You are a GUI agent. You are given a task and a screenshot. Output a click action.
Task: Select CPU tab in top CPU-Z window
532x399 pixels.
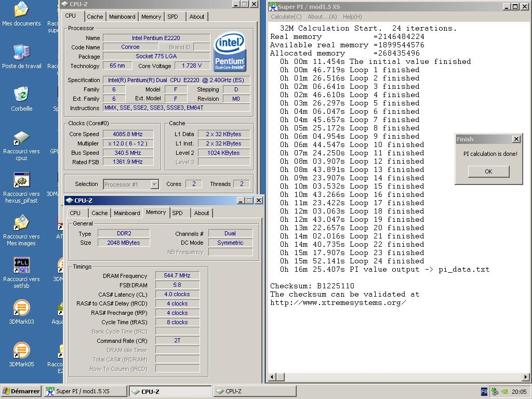pos(71,16)
